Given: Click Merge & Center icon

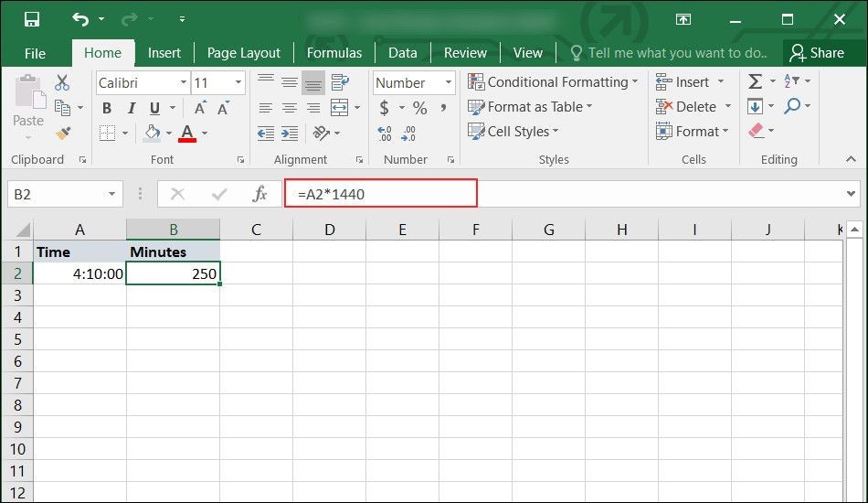Looking at the screenshot, I should coord(339,108).
